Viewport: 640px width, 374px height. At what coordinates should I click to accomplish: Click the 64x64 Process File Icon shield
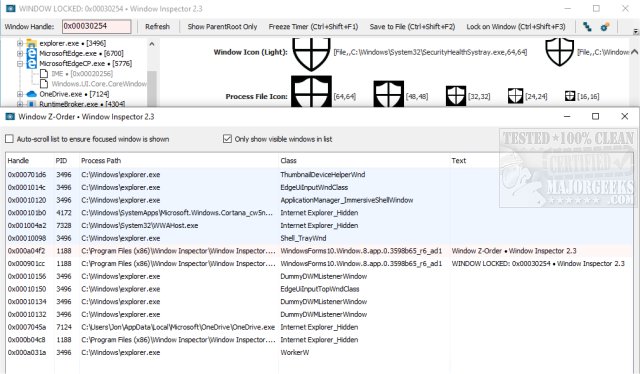point(311,92)
